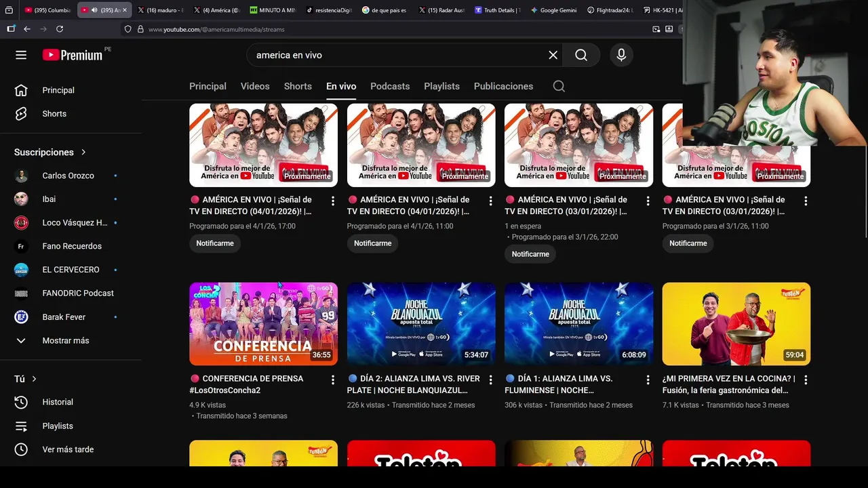Switch to the Podcasts channel tab
This screenshot has height=488, width=868.
pyautogui.click(x=390, y=86)
